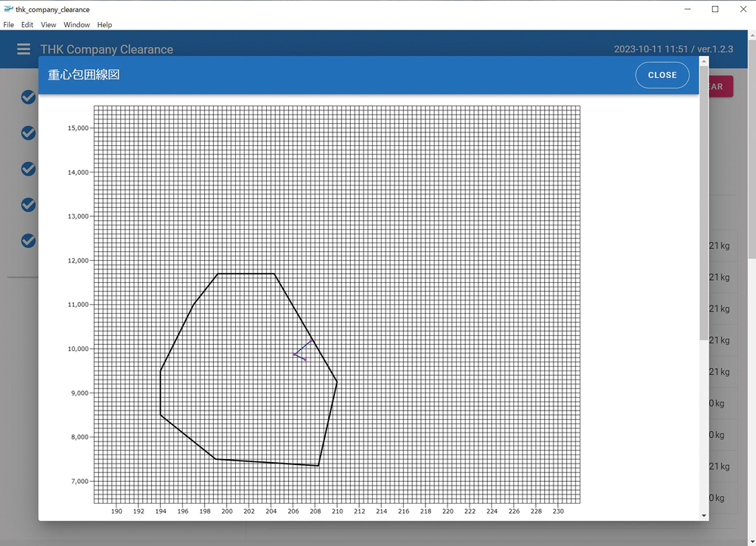Open the hamburger navigation menu

24,49
